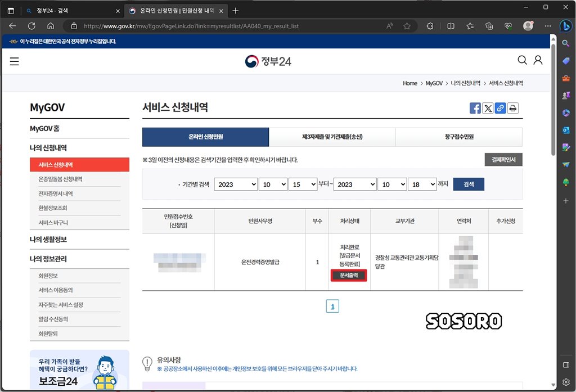
Task: Open 환불정보조회 in sidebar
Action: tap(52, 208)
